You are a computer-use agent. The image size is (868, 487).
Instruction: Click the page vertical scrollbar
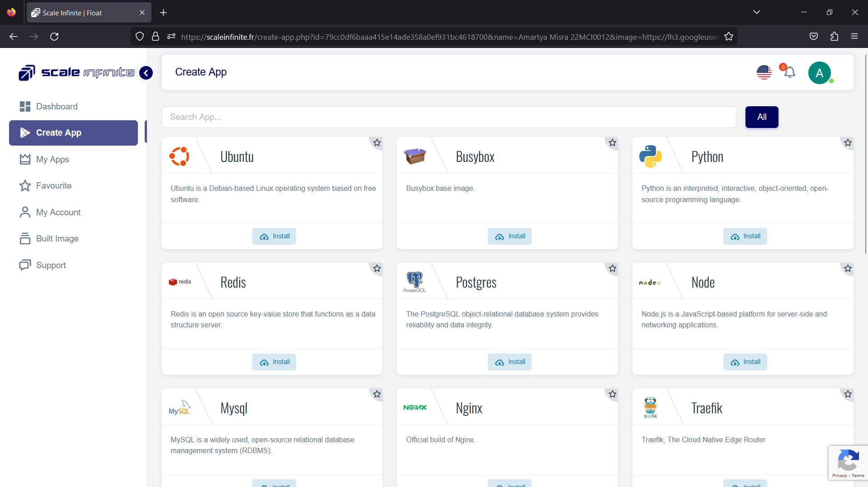click(x=865, y=154)
